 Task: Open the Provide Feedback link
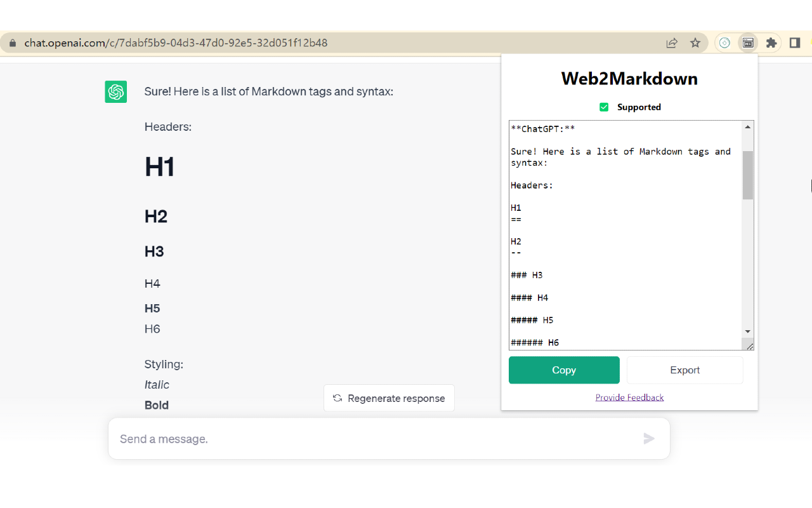pos(629,397)
